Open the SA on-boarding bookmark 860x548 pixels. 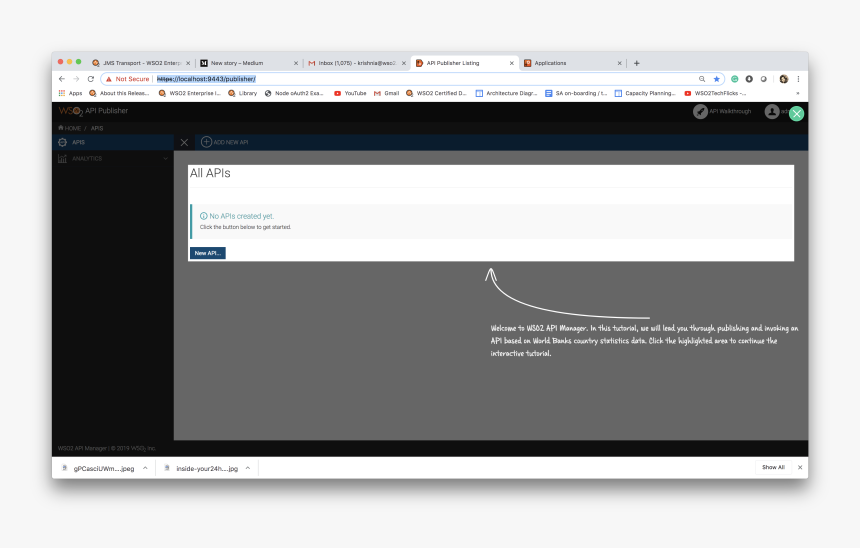click(x=576, y=93)
